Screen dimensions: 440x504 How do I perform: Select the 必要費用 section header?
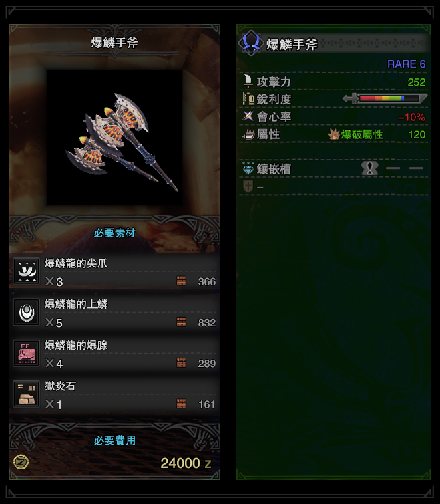(x=115, y=440)
